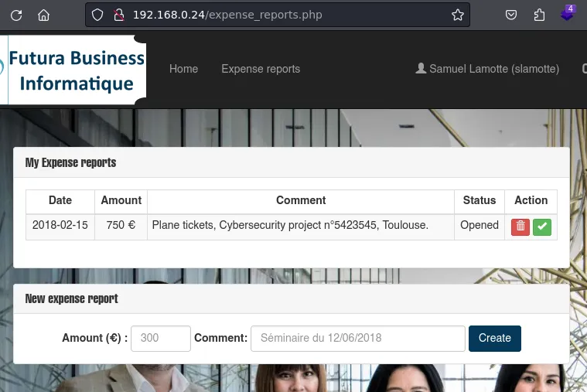This screenshot has height=392, width=587.
Task: Click the insecure connection padlock icon
Action: coord(118,15)
